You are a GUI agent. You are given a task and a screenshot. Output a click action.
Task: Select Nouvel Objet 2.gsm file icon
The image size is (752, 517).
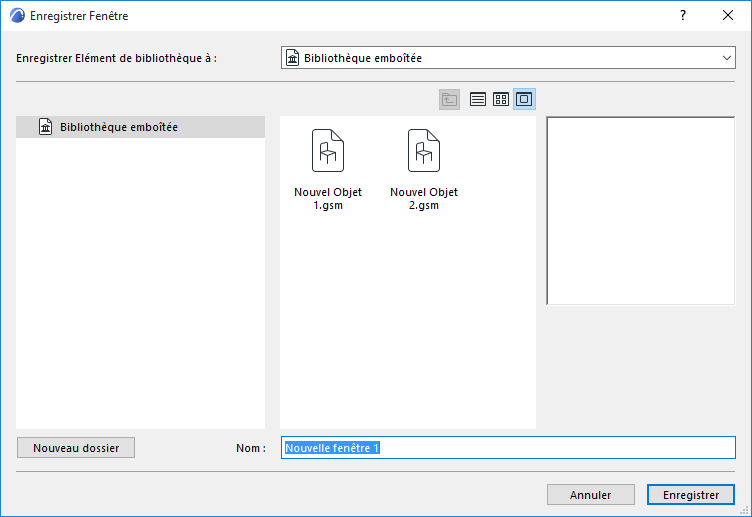(424, 151)
